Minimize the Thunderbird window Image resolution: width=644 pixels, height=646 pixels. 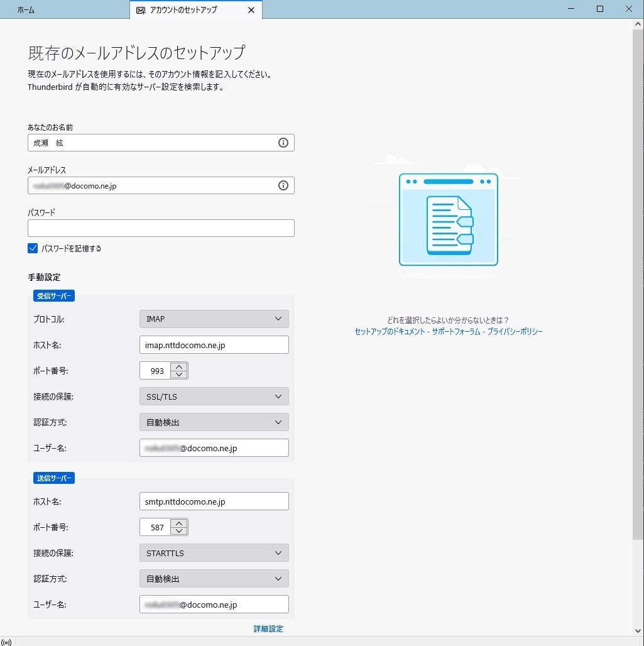click(x=571, y=9)
